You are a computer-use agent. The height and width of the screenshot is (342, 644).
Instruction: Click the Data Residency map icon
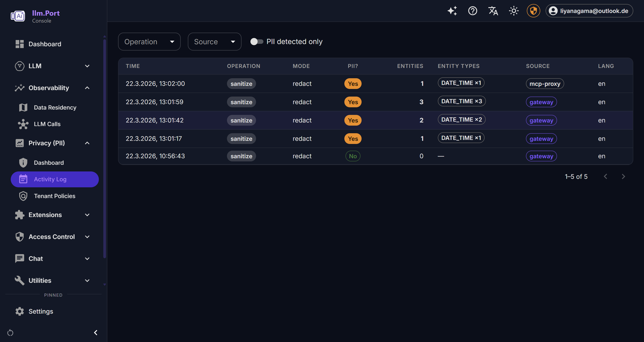click(23, 108)
